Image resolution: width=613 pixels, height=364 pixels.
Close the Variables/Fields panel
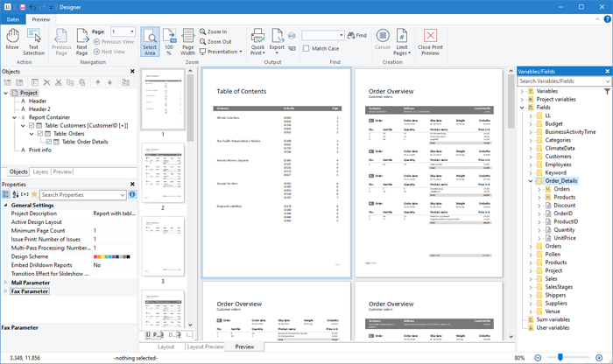(x=607, y=71)
